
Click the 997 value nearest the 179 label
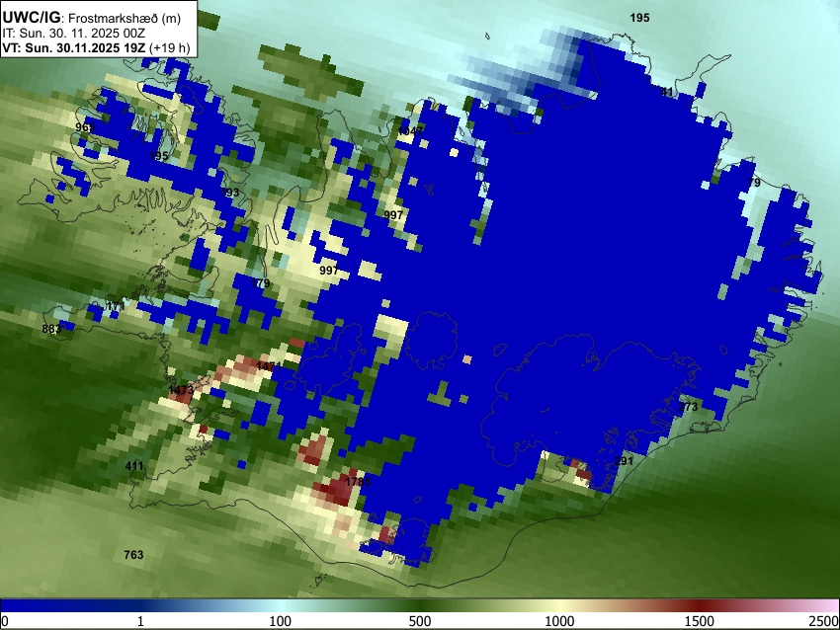coord(329,271)
